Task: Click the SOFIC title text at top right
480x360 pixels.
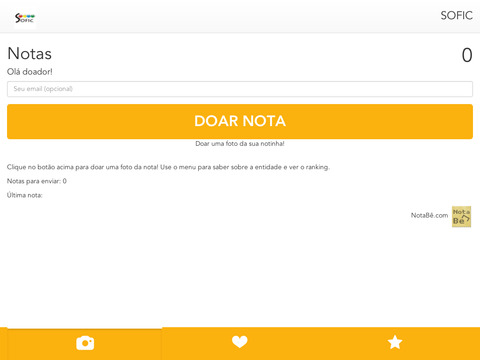Action: pyautogui.click(x=456, y=16)
